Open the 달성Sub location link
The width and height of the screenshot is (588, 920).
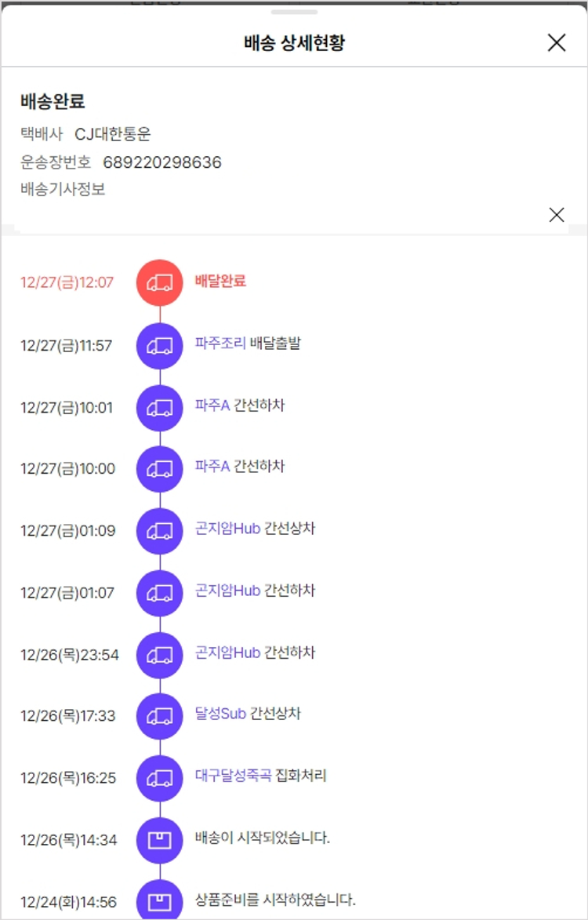(x=220, y=714)
